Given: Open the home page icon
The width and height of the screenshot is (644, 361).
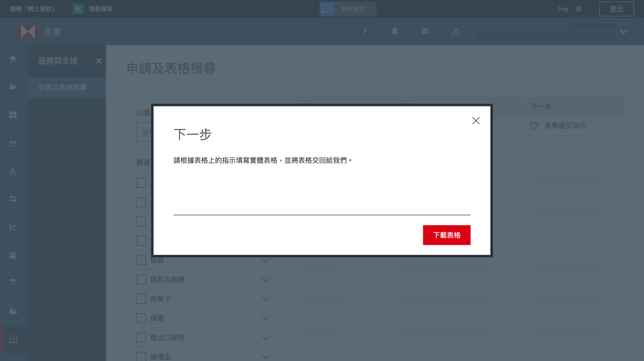Looking at the screenshot, I should [12, 59].
